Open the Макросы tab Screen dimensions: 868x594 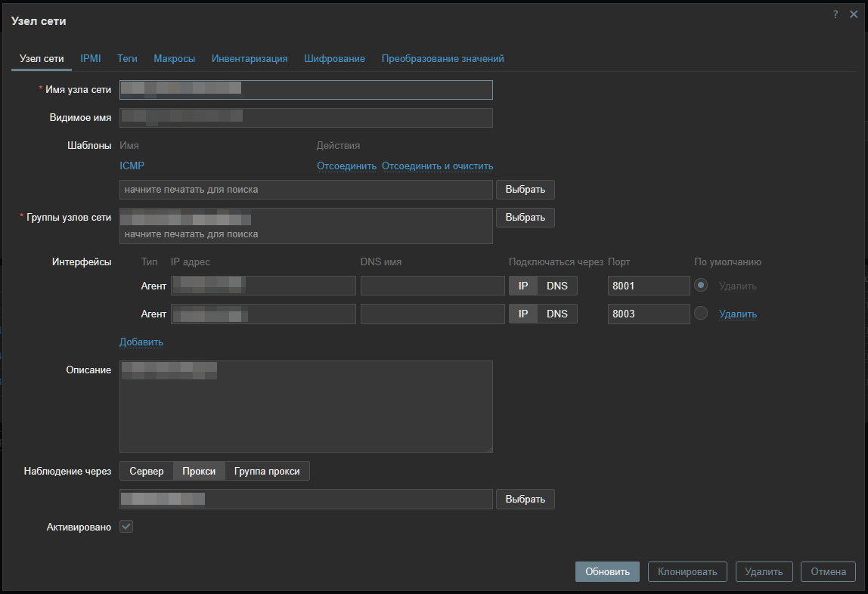[175, 58]
